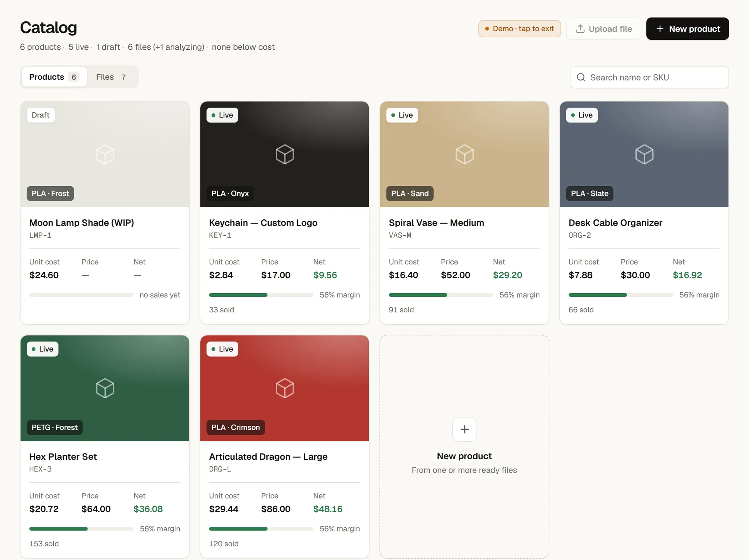749x560 pixels.
Task: Click the $29.20 net value
Action: pyautogui.click(x=507, y=275)
